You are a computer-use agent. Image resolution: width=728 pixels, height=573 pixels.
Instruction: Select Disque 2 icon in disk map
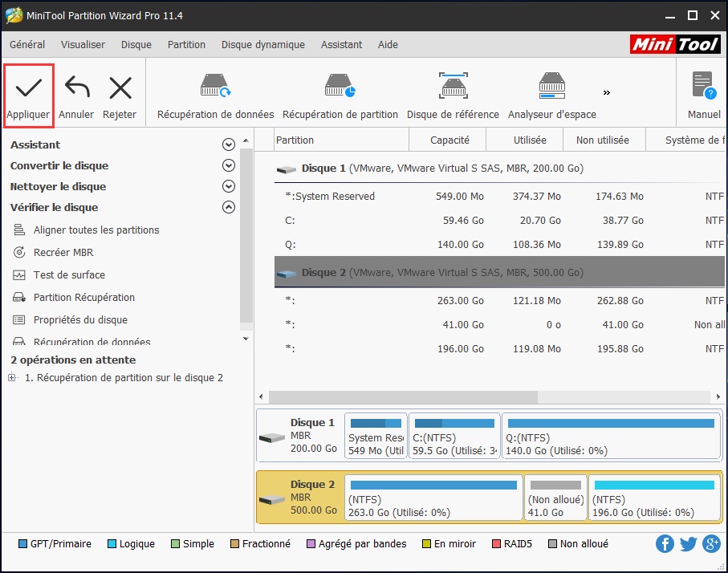[271, 500]
